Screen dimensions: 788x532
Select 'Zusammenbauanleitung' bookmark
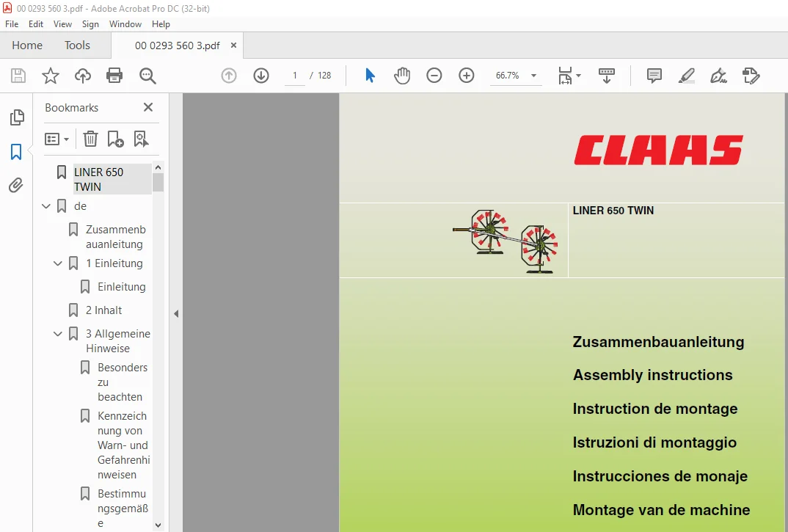click(x=116, y=237)
